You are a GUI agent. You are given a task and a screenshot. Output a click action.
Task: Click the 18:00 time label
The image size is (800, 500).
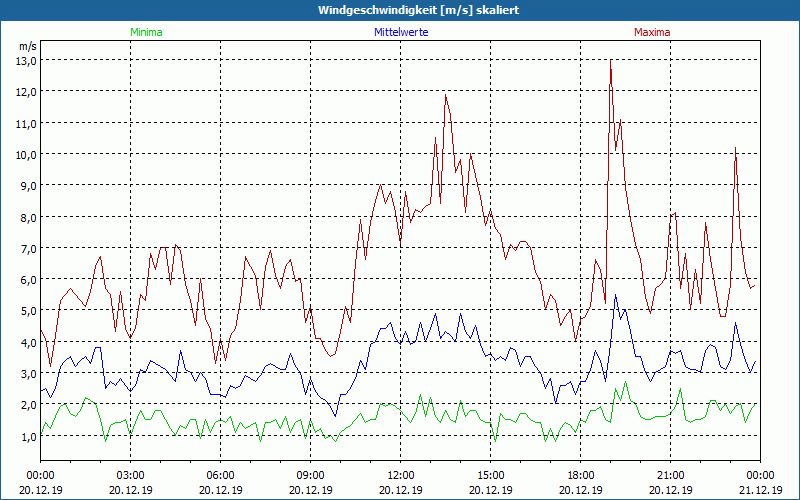pos(581,474)
